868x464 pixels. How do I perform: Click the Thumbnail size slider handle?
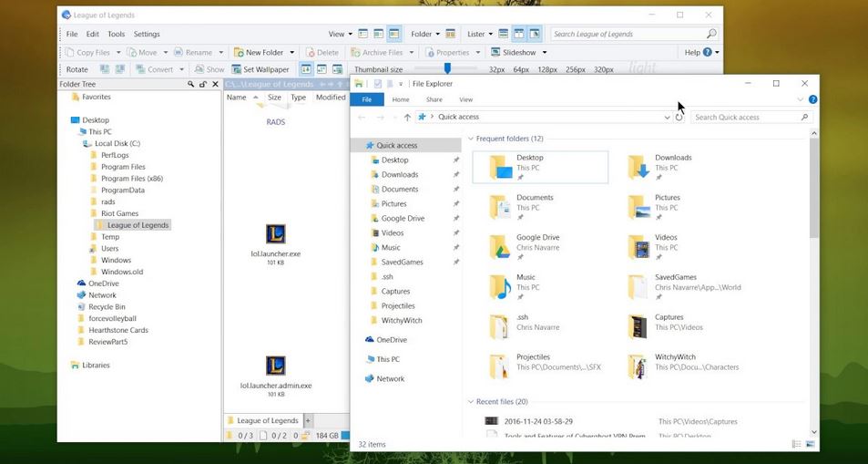click(447, 68)
